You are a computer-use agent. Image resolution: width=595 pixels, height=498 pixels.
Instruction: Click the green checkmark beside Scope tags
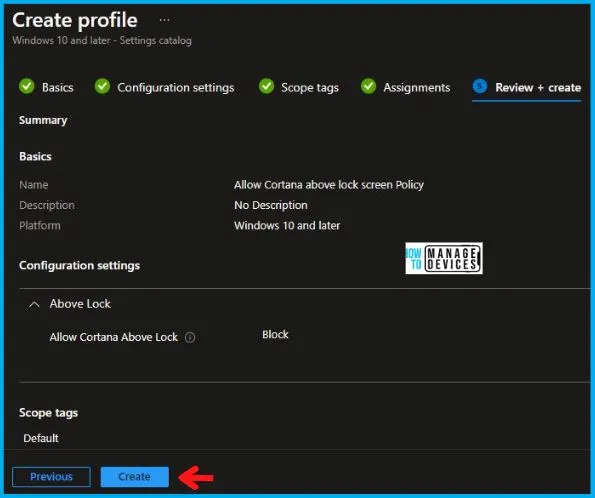click(266, 87)
